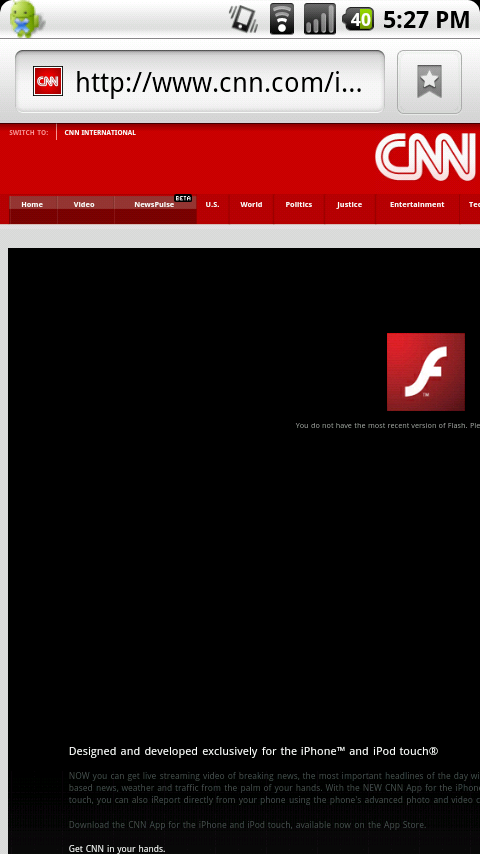The width and height of the screenshot is (480, 854).
Task: Open the Video navigation tab
Action: click(84, 205)
